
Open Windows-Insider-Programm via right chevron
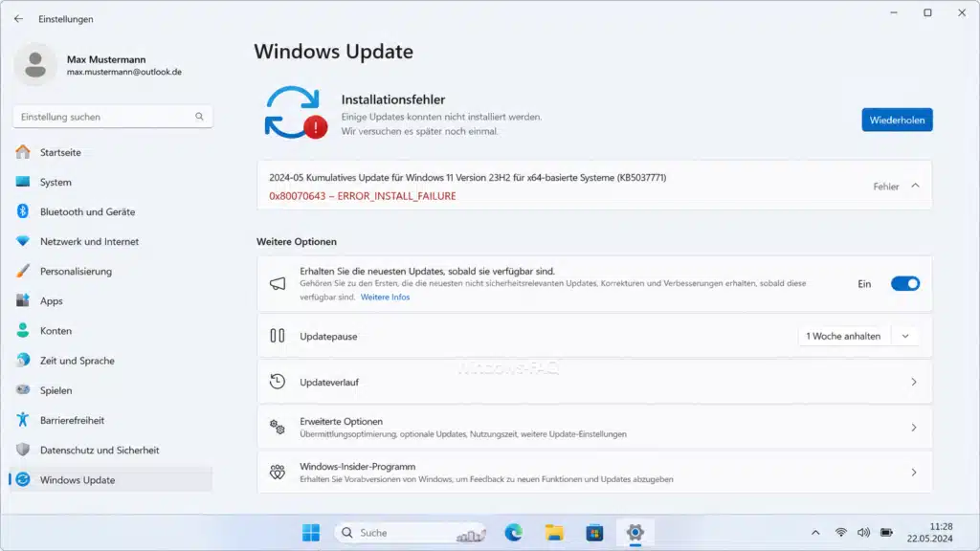tap(914, 473)
